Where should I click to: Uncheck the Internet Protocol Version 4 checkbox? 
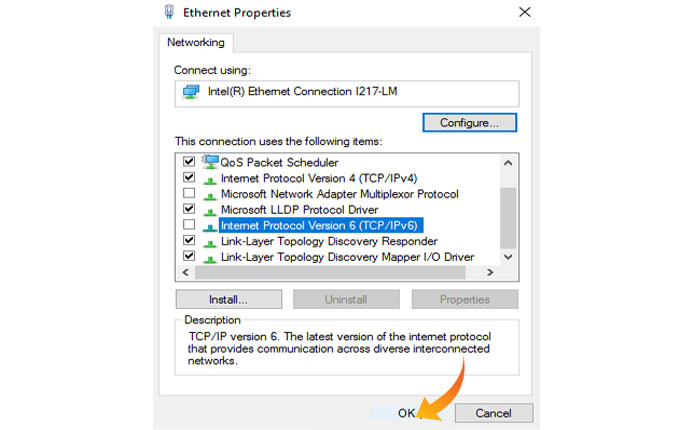point(189,178)
